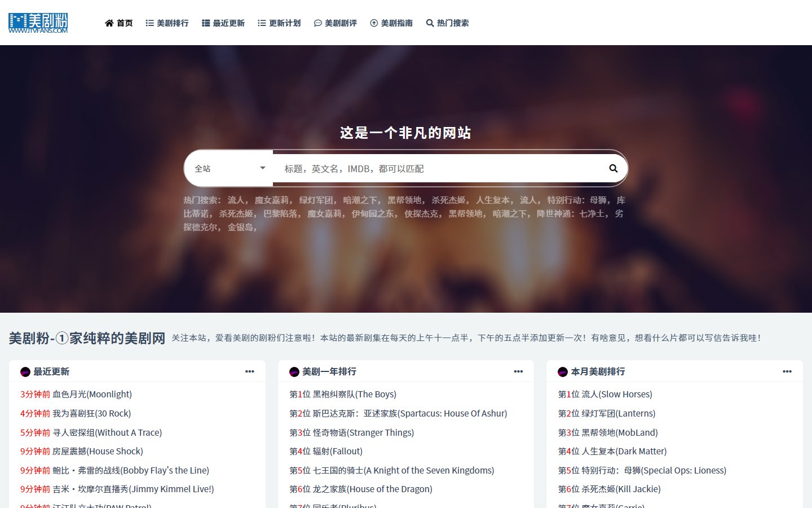Open 美剧剧评 navigation item
This screenshot has width=812, height=508.
pos(336,23)
